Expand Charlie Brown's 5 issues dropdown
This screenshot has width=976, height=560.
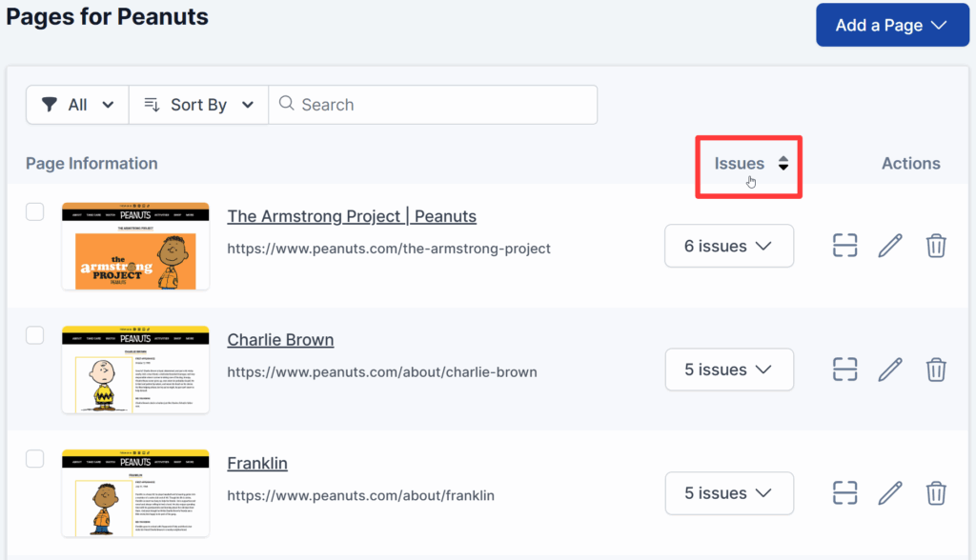pyautogui.click(x=728, y=370)
